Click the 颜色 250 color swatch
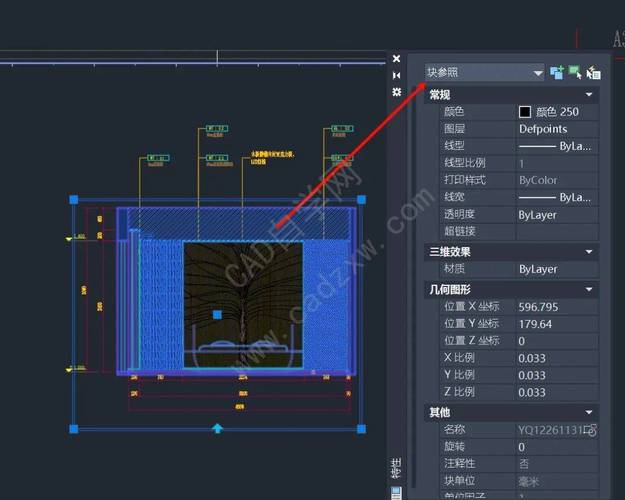 click(525, 112)
